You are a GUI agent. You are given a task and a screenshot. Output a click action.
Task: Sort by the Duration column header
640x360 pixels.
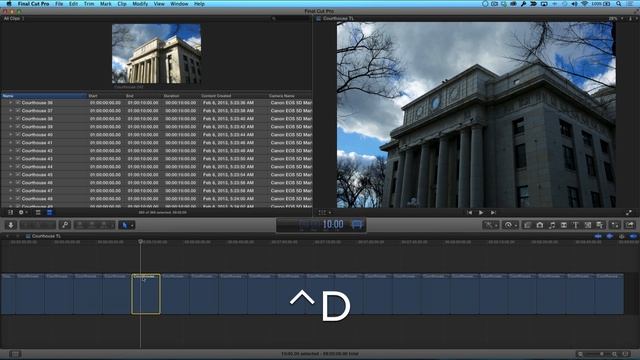pyautogui.click(x=182, y=96)
